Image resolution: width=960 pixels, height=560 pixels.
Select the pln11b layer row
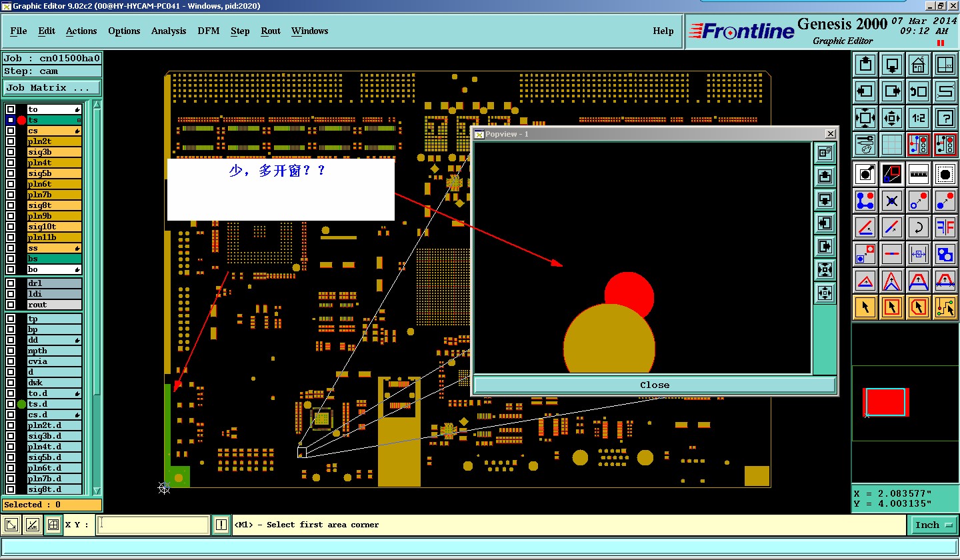[x=54, y=237]
